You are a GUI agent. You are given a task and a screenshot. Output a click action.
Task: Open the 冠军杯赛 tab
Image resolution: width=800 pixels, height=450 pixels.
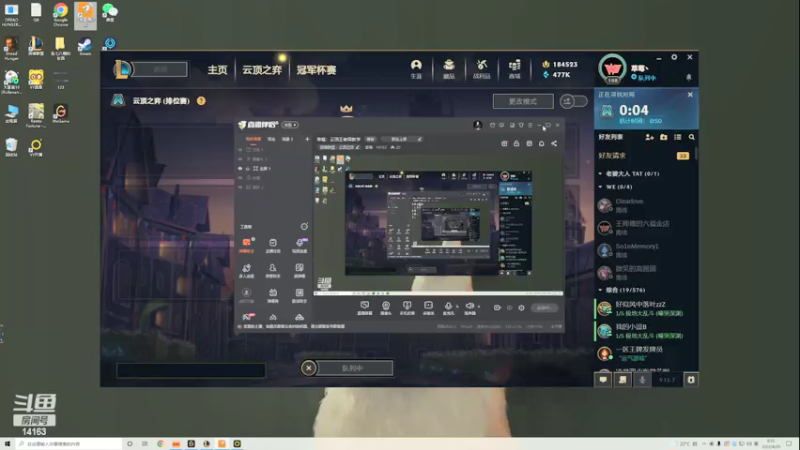pos(316,70)
